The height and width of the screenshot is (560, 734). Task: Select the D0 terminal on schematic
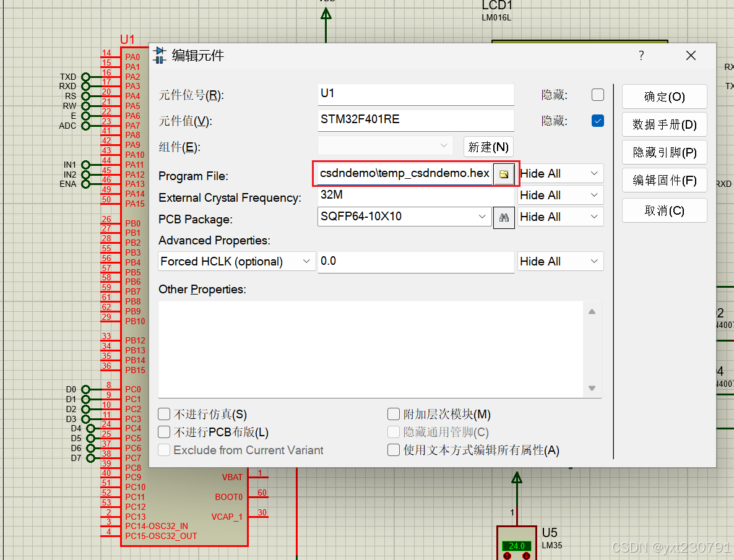pos(85,389)
